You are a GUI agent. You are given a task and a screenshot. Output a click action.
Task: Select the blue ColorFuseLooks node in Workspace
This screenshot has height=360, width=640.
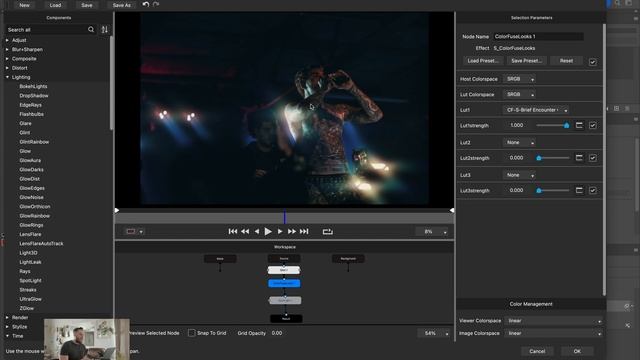(x=284, y=283)
